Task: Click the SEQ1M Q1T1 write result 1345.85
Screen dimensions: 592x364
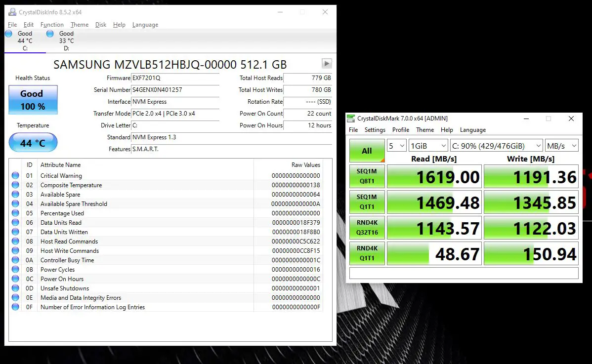Action: pos(531,202)
